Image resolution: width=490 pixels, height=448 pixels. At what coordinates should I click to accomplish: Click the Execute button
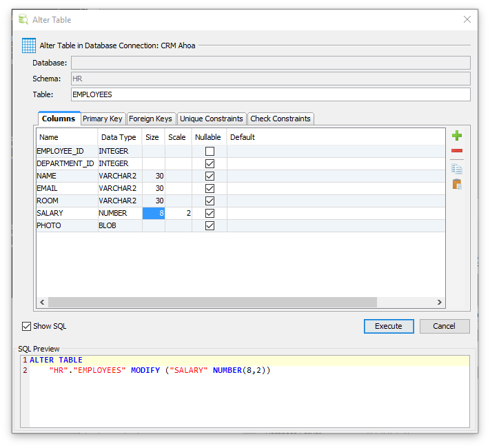coord(389,326)
